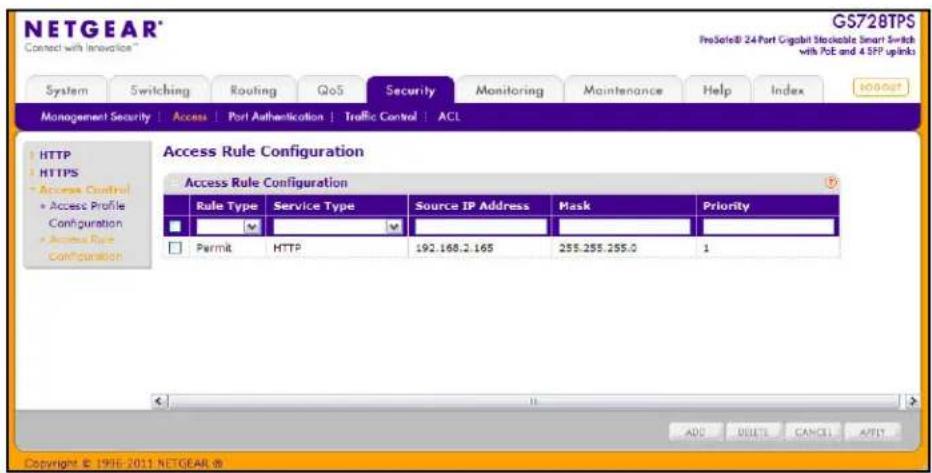Open the Help tab
Image resolution: width=932 pixels, height=473 pixels.
tap(717, 91)
